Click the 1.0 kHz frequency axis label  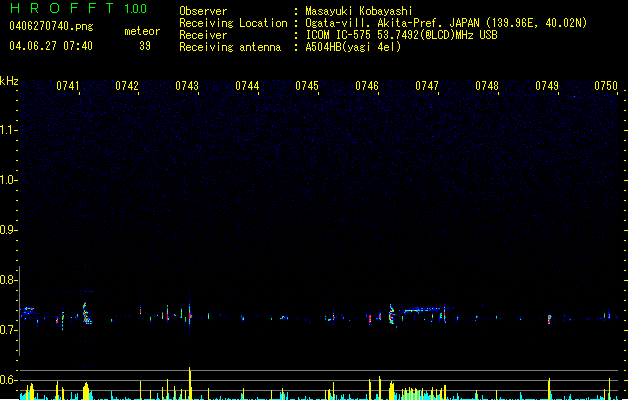pyautogui.click(x=8, y=180)
